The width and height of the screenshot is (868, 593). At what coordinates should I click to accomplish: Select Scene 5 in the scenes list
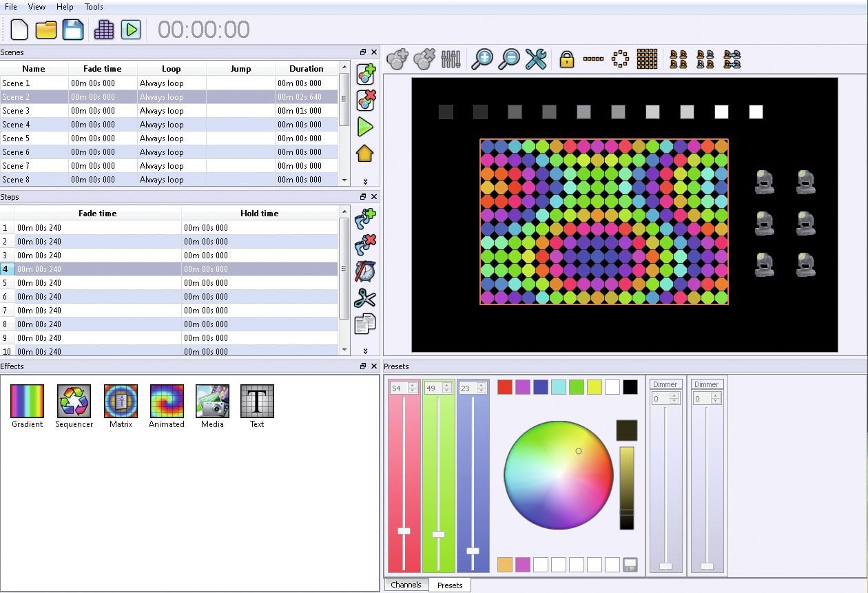17,138
